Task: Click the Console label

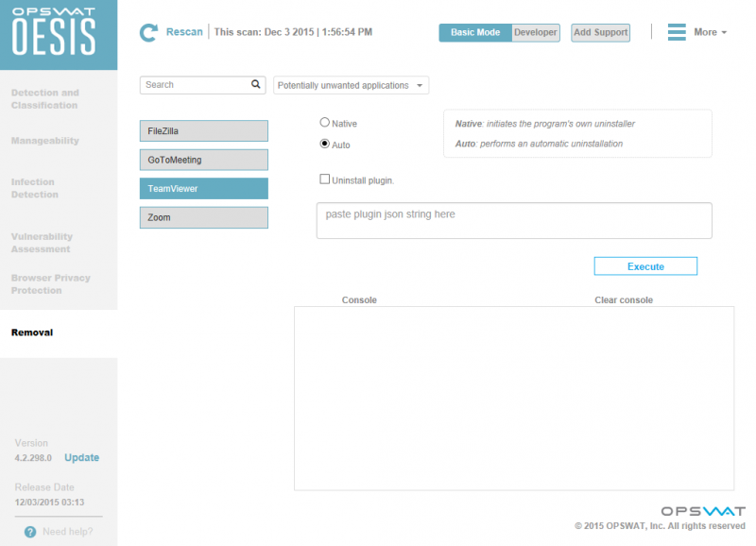Action: (359, 299)
